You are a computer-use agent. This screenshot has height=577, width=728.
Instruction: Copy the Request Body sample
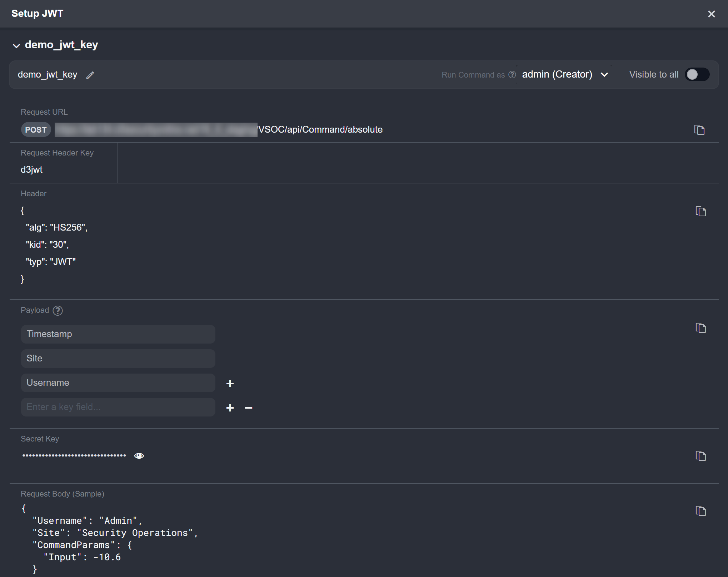(700, 511)
